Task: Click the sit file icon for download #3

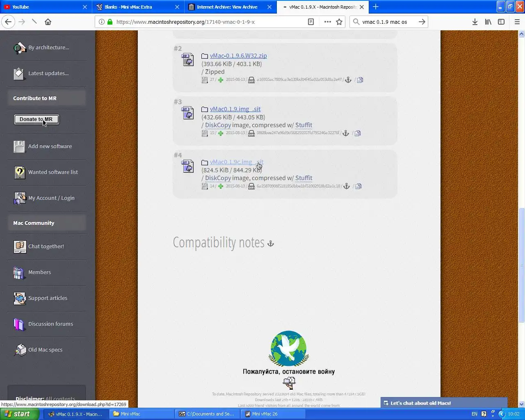Action: pos(188,113)
